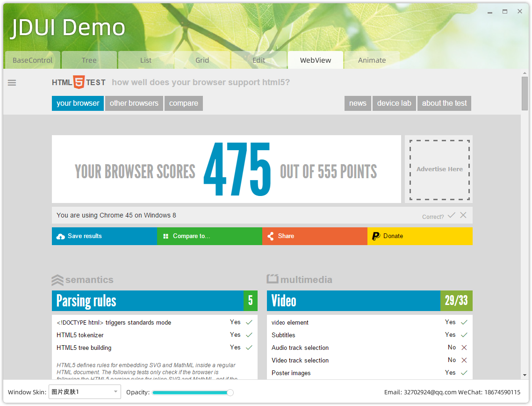
Task: Open the Window Skin dropdown
Action: [x=85, y=392]
